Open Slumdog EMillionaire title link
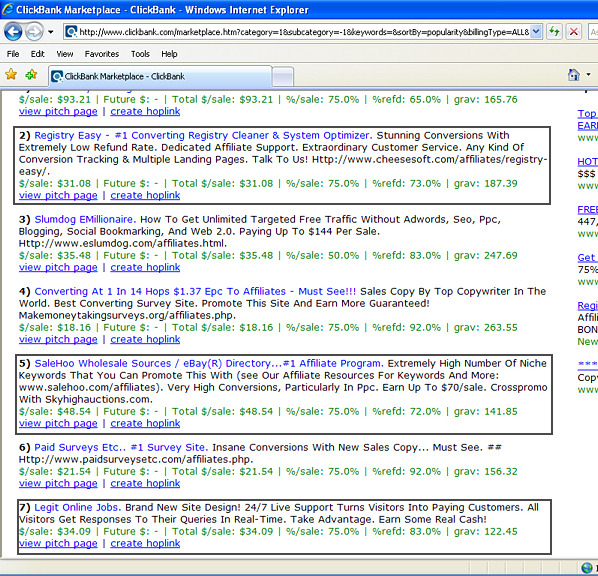 point(85,219)
